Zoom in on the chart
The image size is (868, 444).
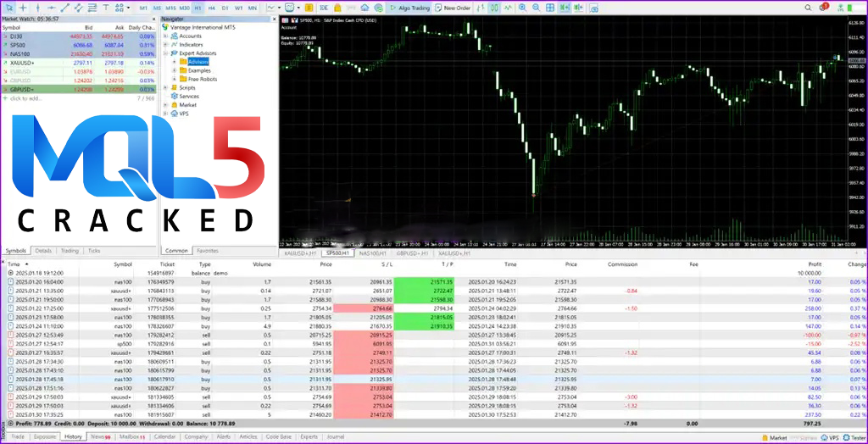(x=522, y=8)
